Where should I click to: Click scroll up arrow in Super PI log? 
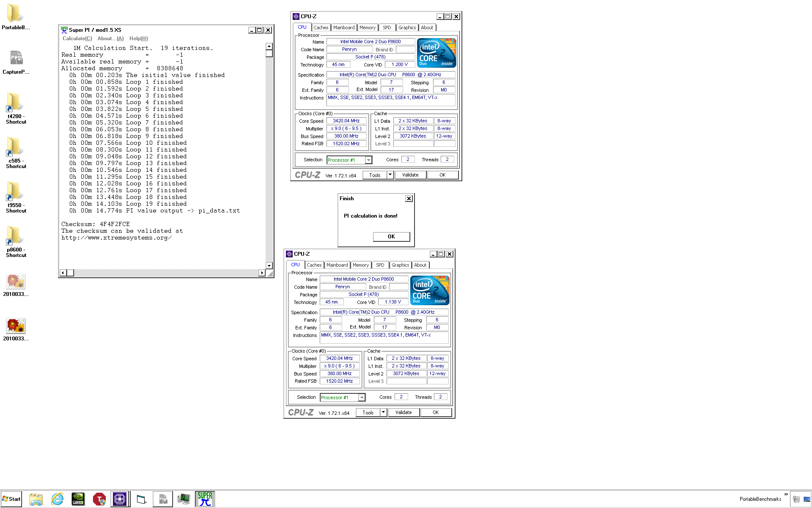point(269,46)
